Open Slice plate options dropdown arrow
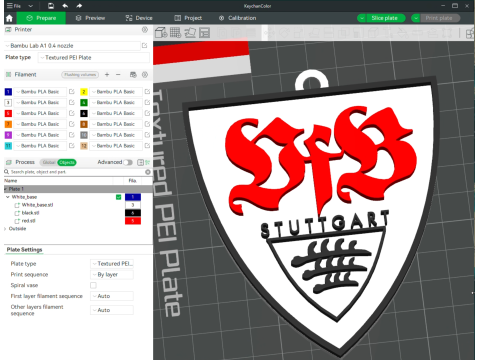Viewport: 480px width, 360px height. click(x=361, y=18)
